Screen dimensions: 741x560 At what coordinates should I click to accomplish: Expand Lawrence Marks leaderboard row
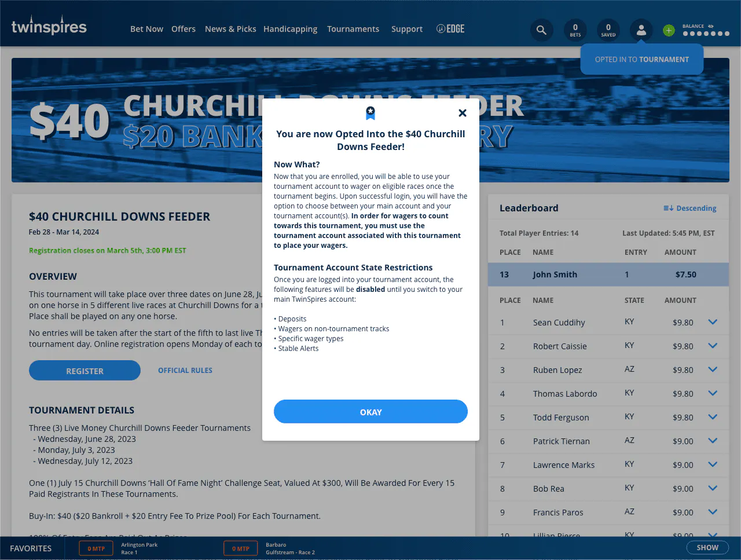click(713, 464)
